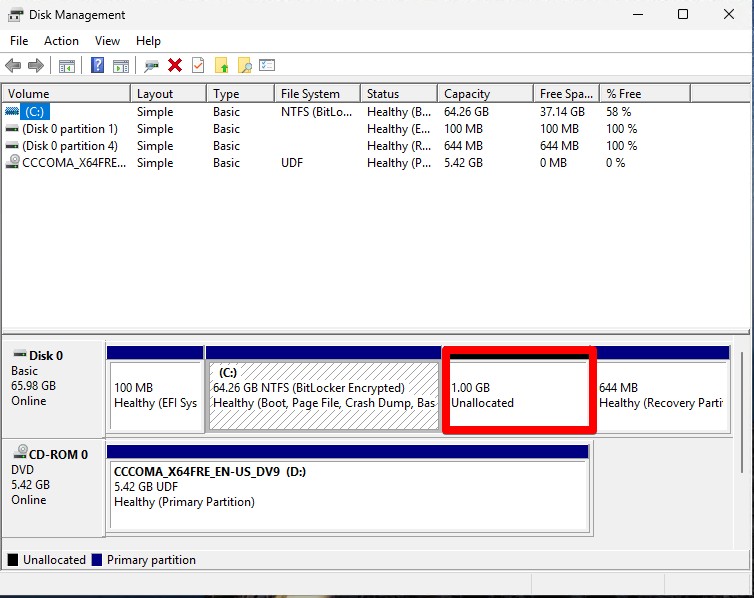Click the 5.42 GB capacity cell in the list
This screenshot has width=754, height=598.
[x=464, y=162]
